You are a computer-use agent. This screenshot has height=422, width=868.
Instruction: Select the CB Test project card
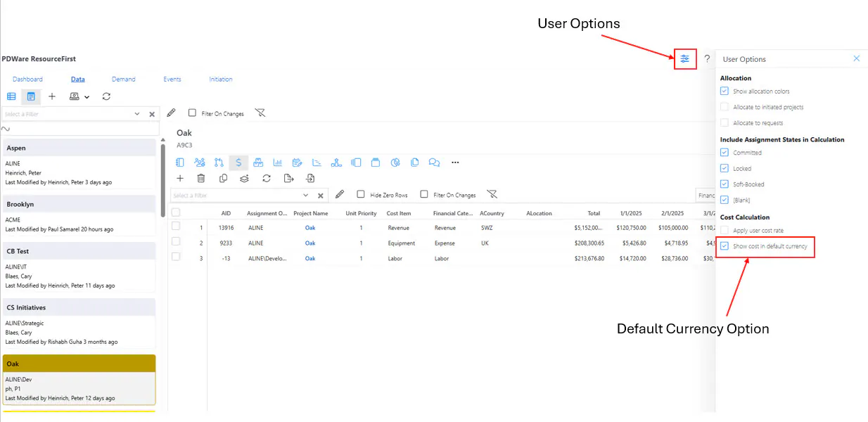tap(79, 267)
